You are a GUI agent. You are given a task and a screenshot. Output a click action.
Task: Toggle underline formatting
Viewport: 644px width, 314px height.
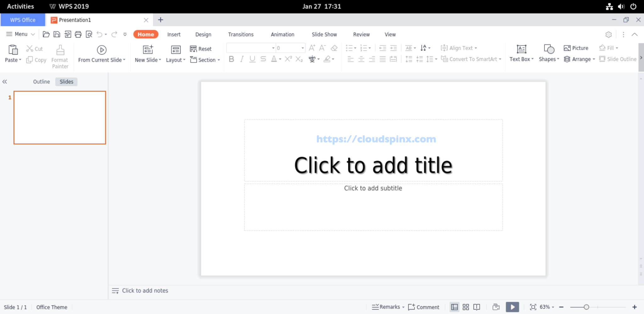point(252,59)
